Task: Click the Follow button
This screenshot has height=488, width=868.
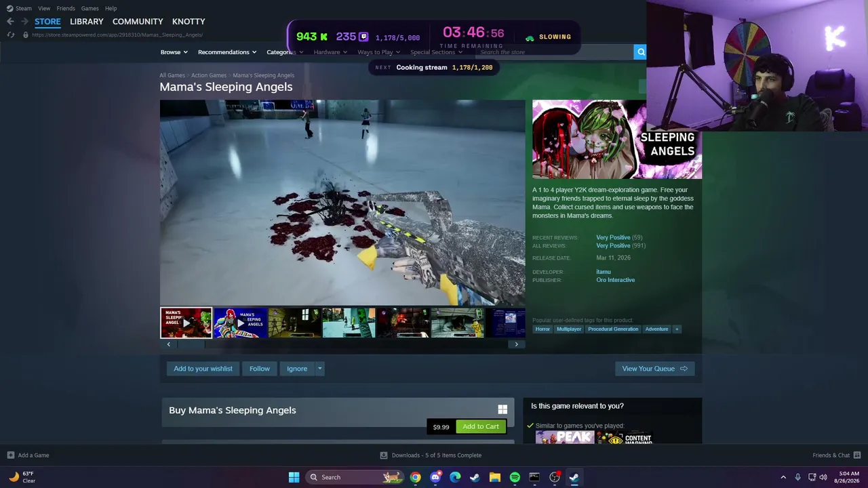Action: pos(260,369)
